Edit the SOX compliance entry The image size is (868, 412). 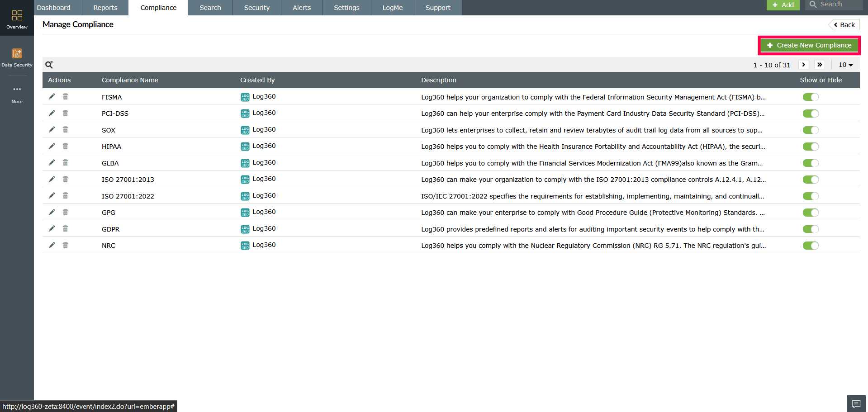point(52,129)
